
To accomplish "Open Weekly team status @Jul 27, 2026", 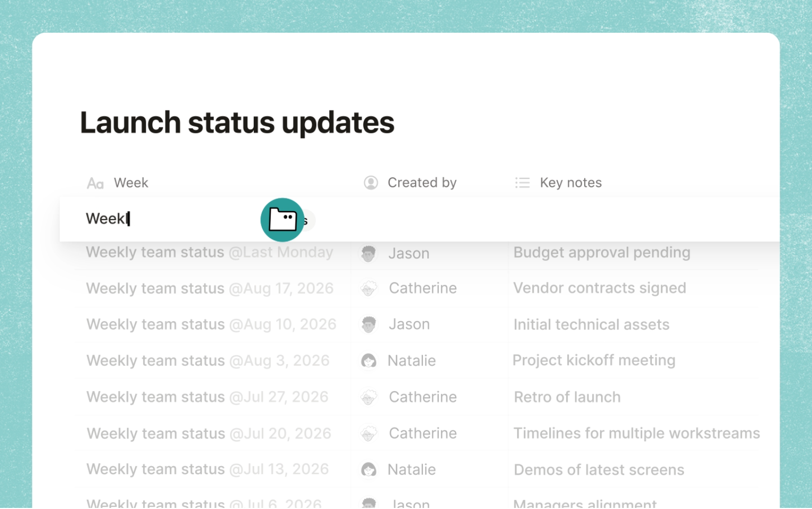I will 207,397.
